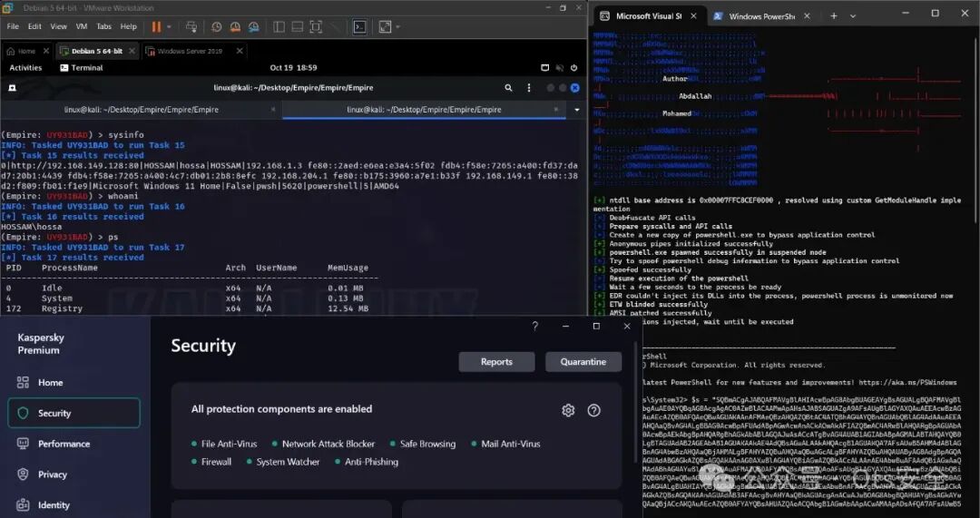Viewport: 980px width, 518px height.
Task: Close the first linux@kali terminal tab
Action: point(273,110)
